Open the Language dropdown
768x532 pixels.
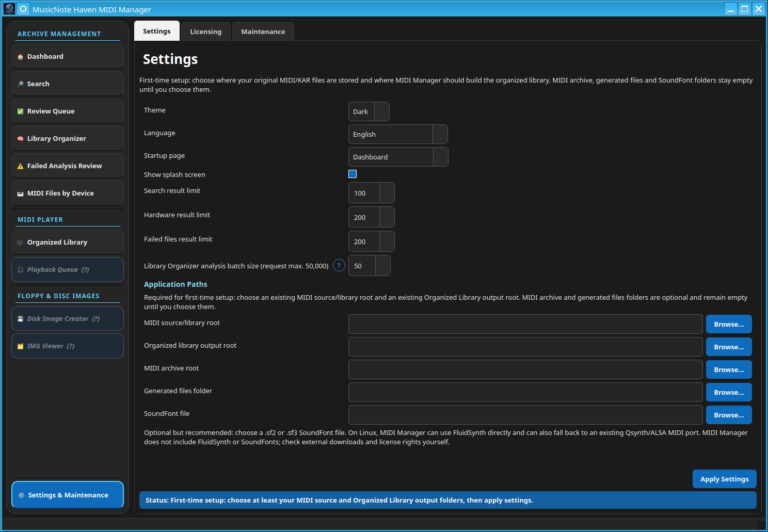coord(398,134)
